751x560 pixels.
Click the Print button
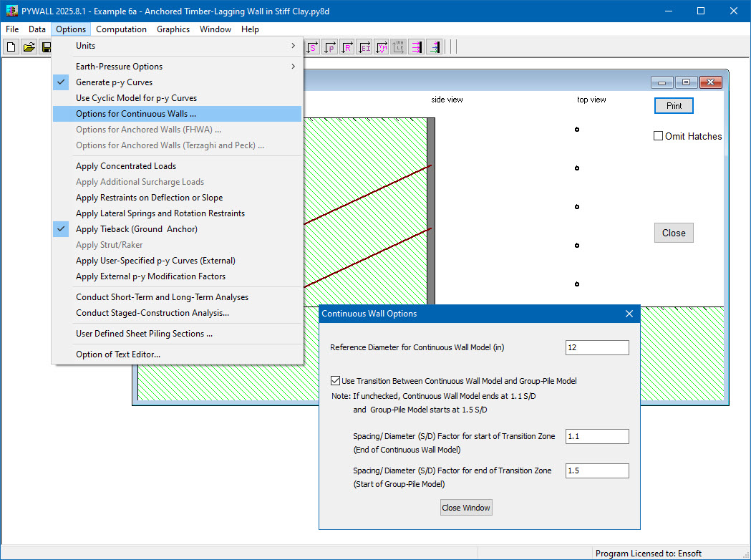[674, 106]
